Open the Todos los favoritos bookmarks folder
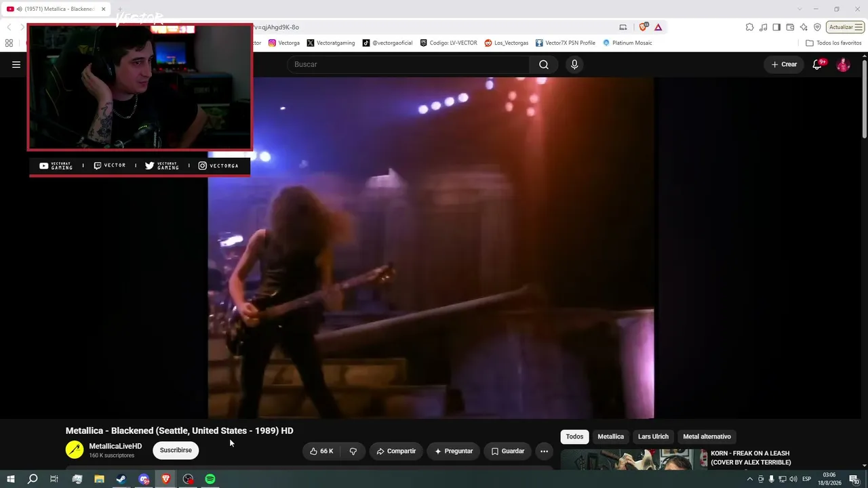The height and width of the screenshot is (488, 868). click(833, 43)
